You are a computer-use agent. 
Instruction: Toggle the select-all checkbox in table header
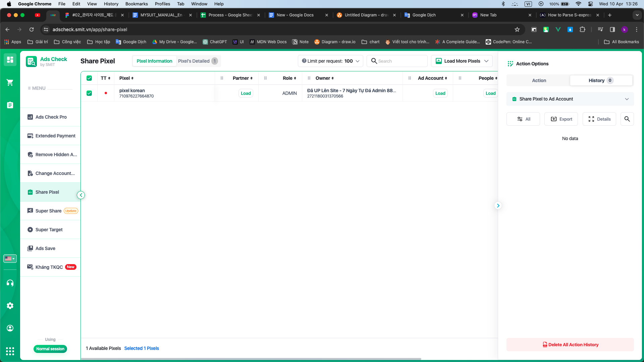click(89, 78)
